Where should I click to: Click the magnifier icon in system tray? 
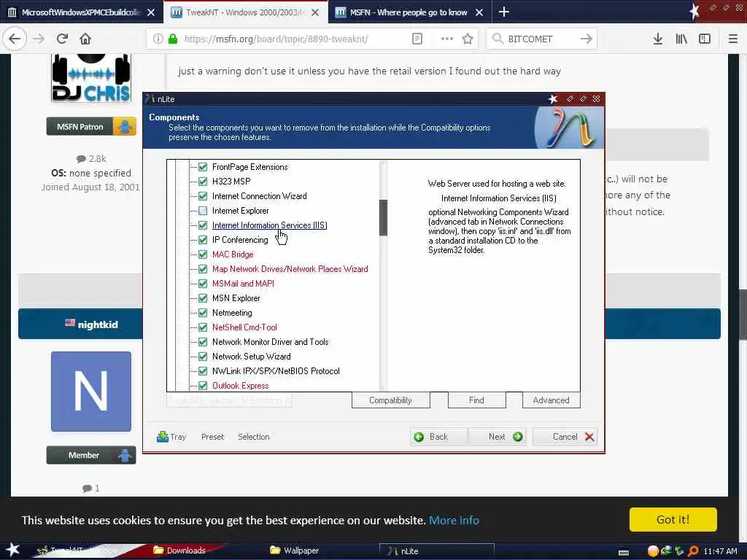[693, 551]
